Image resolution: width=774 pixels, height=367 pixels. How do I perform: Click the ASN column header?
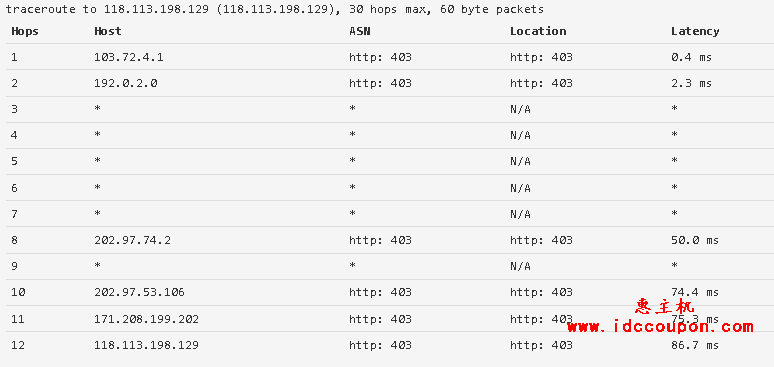[x=359, y=31]
